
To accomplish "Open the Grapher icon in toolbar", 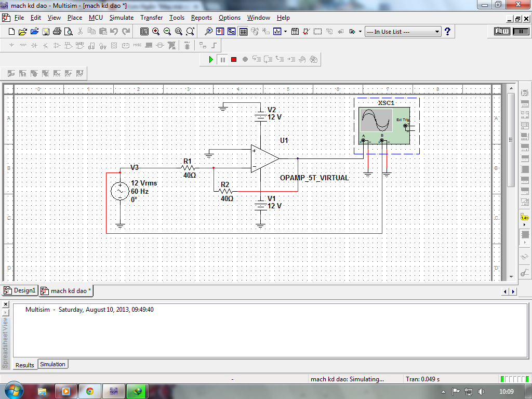I will 277,32.
